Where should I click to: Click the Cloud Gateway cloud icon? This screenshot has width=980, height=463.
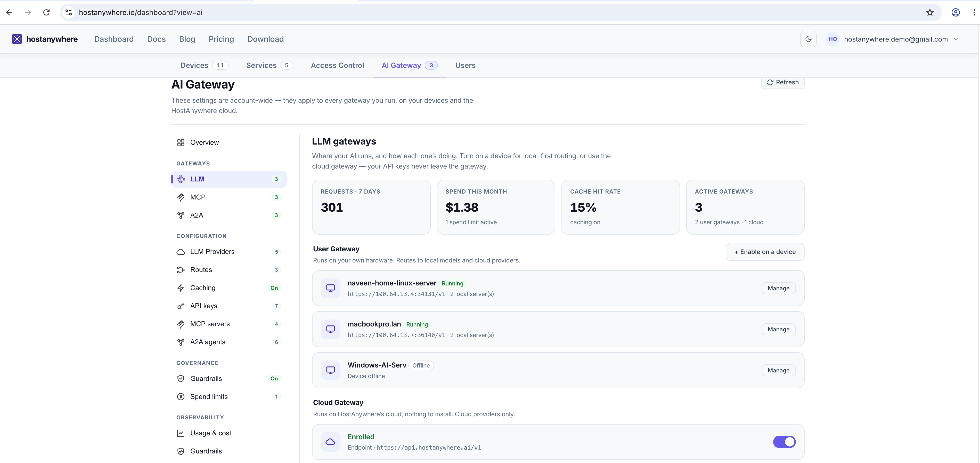pos(331,442)
